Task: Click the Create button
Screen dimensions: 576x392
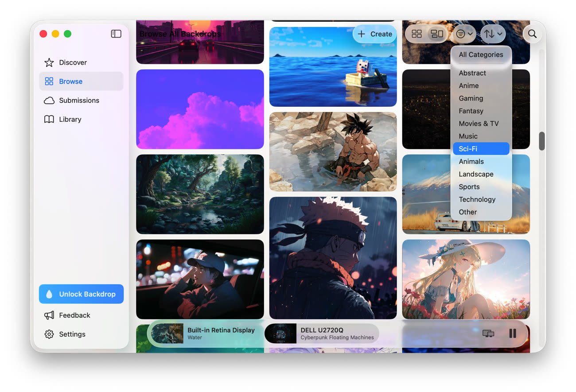Action: (x=374, y=34)
